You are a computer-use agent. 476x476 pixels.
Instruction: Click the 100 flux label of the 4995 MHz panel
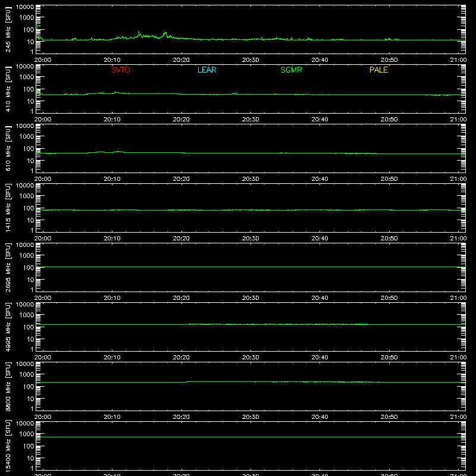(29, 327)
